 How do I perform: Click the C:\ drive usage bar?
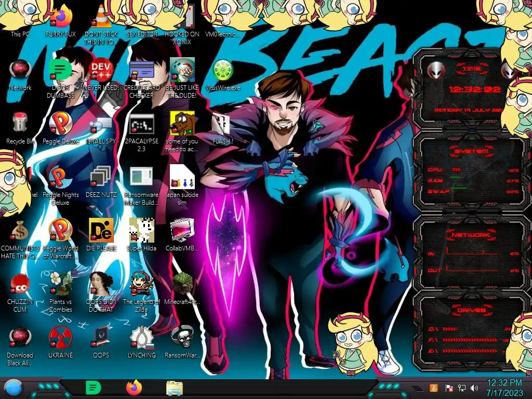[470, 329]
